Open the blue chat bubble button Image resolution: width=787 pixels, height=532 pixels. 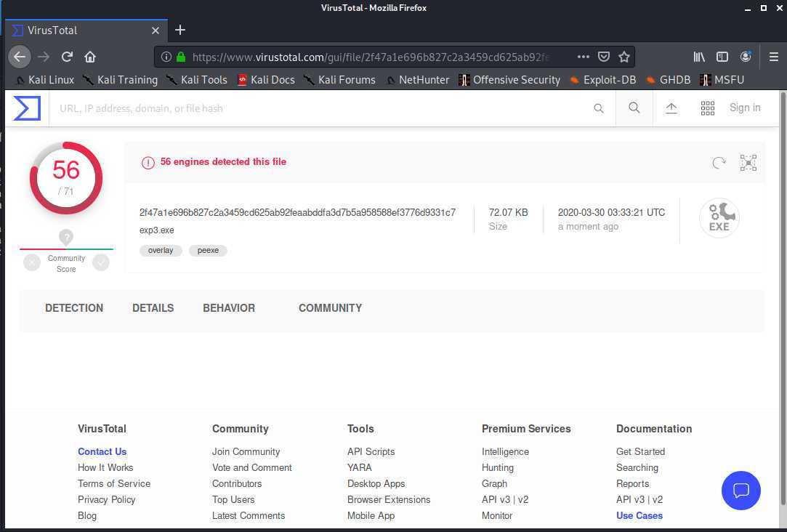(740, 491)
